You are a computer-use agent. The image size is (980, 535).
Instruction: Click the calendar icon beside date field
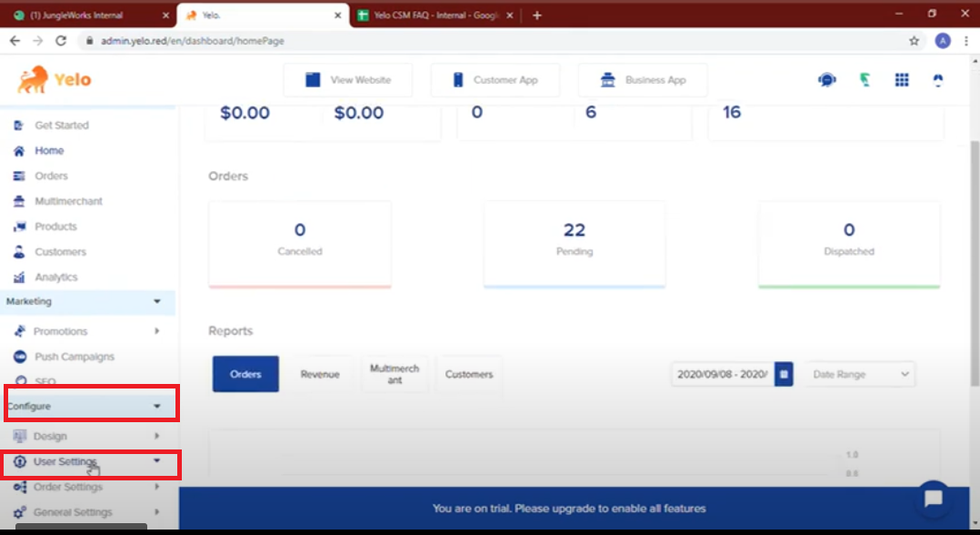pos(785,374)
